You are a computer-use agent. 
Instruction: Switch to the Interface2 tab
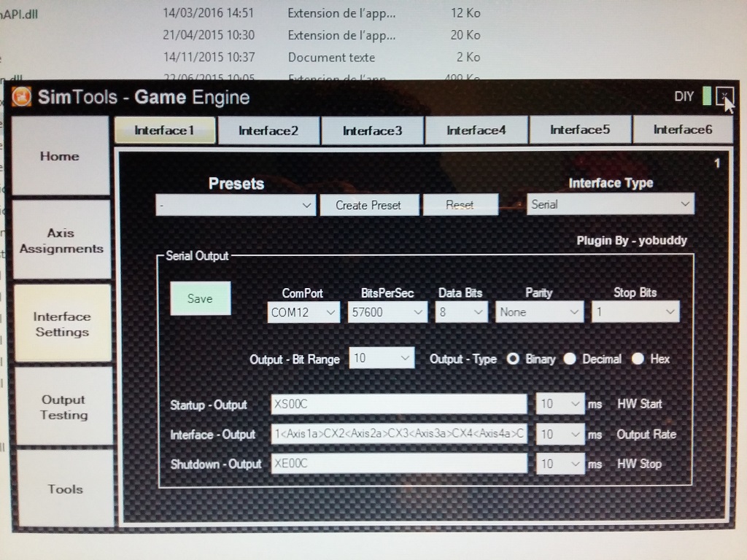[268, 131]
